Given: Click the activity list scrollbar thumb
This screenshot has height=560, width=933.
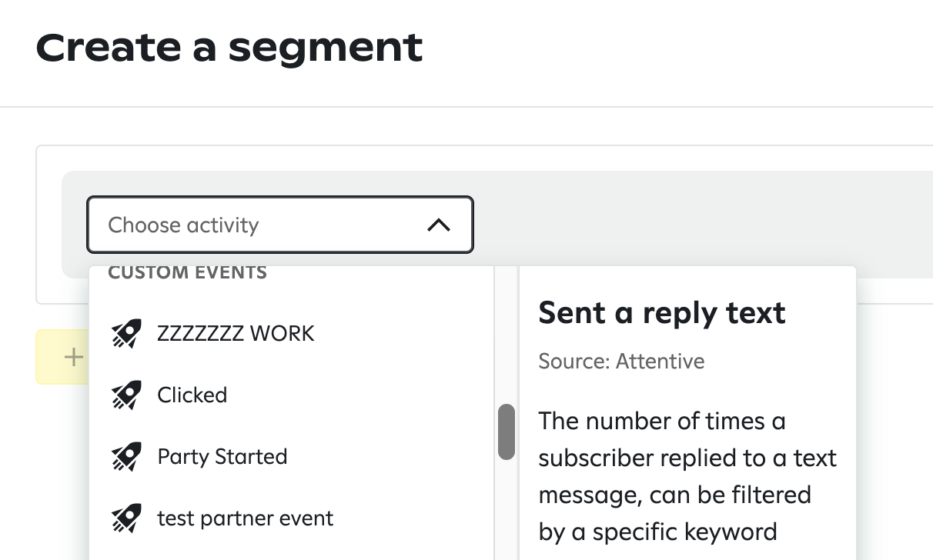Looking at the screenshot, I should coord(506,432).
